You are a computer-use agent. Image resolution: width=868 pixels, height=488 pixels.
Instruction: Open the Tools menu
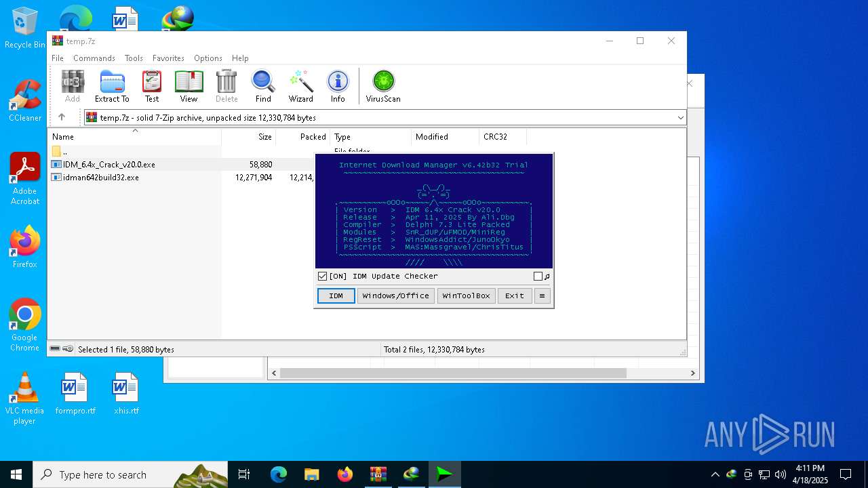tap(134, 58)
